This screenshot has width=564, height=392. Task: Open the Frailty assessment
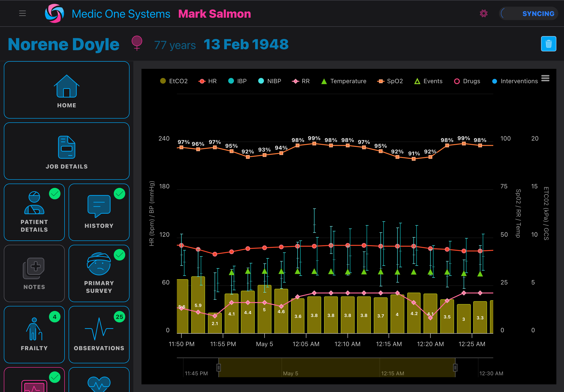[34, 335]
